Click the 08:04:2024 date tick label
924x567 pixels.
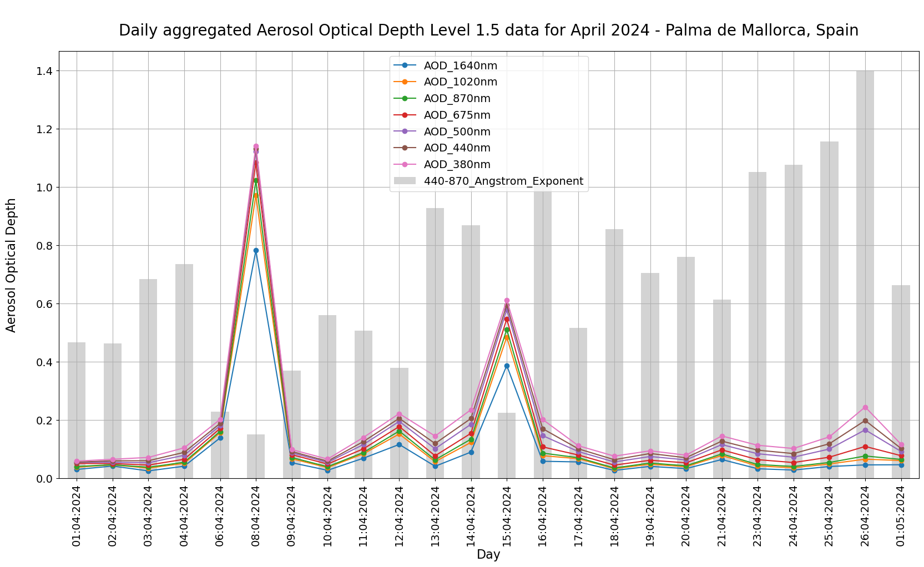click(x=256, y=516)
